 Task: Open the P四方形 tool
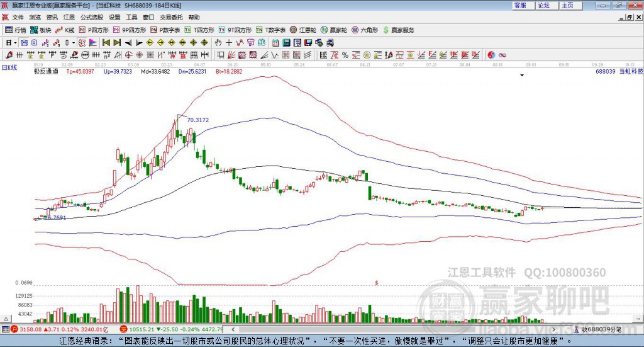94,30
